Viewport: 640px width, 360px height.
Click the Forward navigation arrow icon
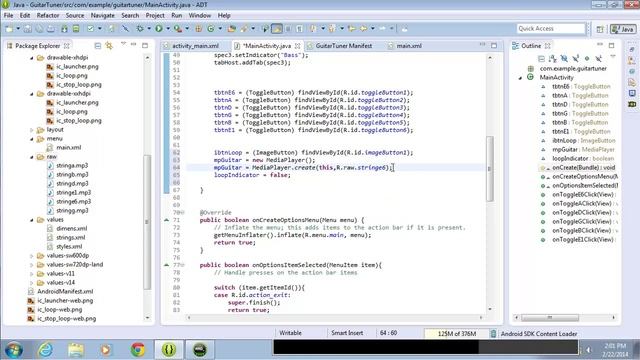[382, 29]
